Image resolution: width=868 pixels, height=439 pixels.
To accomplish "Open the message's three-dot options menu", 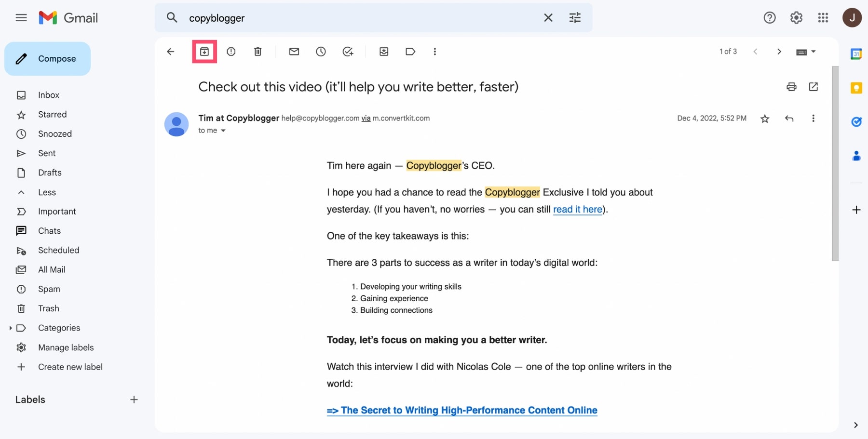I will [814, 118].
